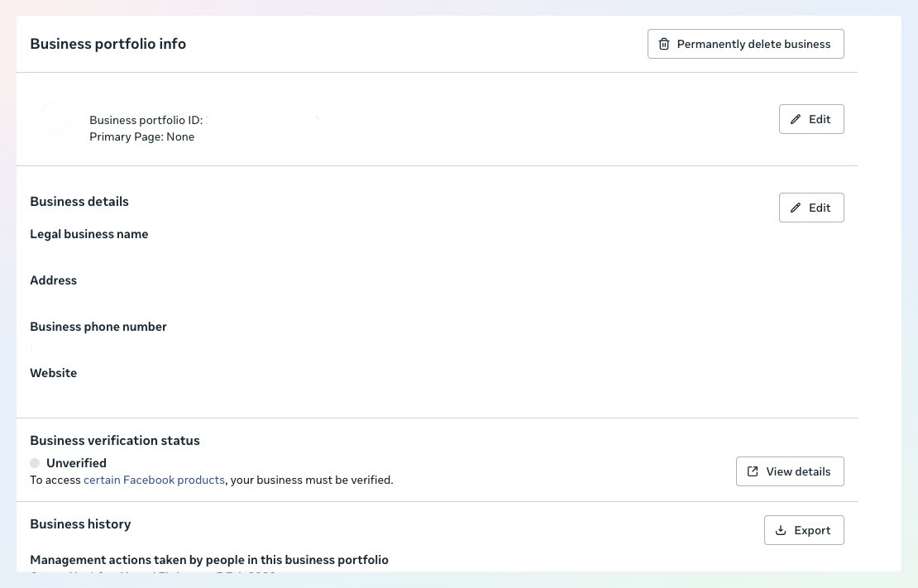Click the trash icon for deleting business
The width and height of the screenshot is (918, 588).
click(663, 44)
